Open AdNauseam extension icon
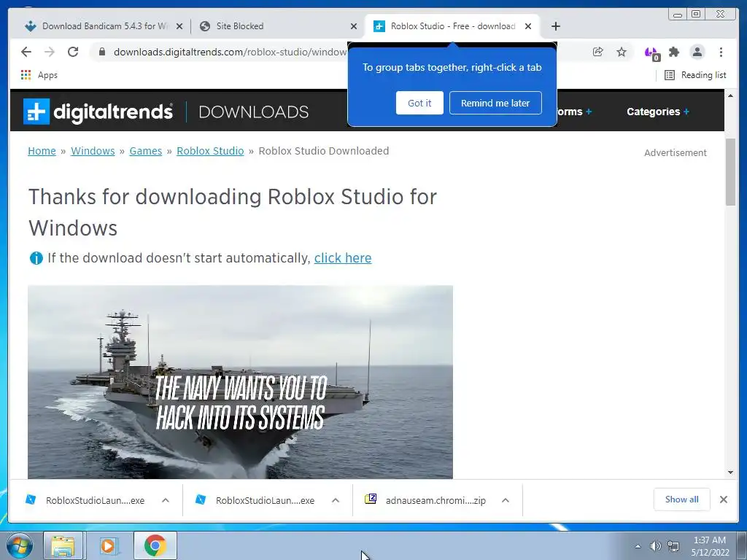Screen dimensions: 747x560 [651, 52]
